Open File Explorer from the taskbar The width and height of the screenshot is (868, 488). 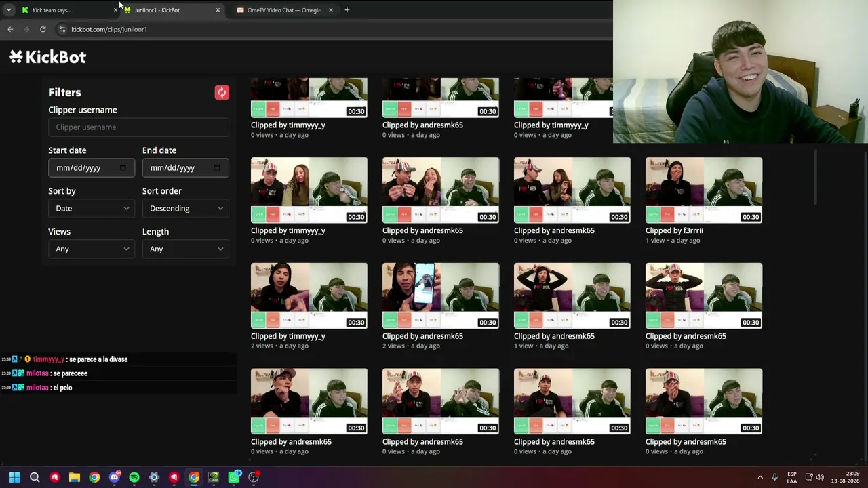(x=75, y=477)
